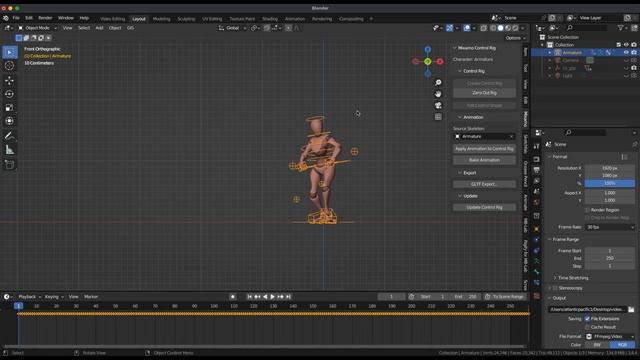Enable the Render Region checkbox

[587, 210]
